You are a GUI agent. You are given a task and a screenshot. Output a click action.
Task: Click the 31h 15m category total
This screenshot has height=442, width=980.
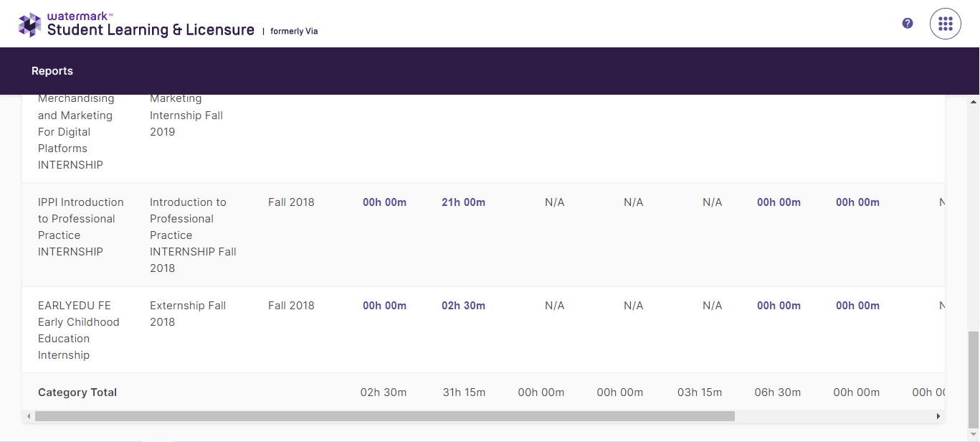(x=463, y=392)
